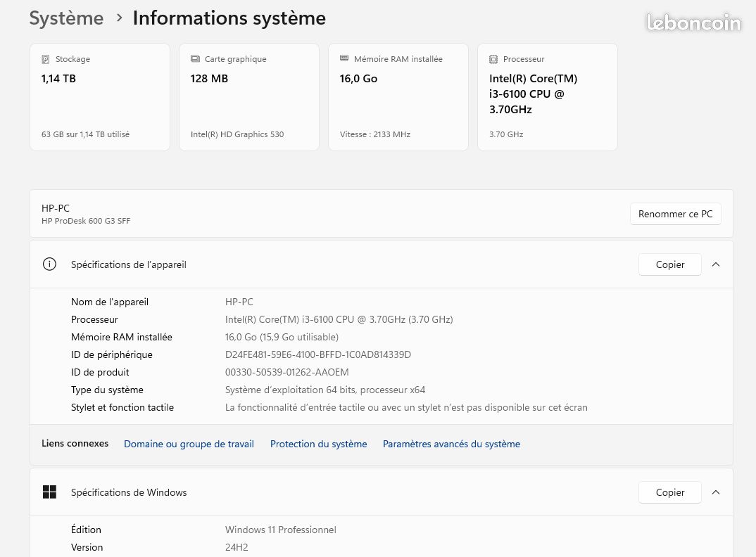Viewport: 756px width, 557px height.
Task: Click the Type du système label
Action: pyautogui.click(x=107, y=390)
